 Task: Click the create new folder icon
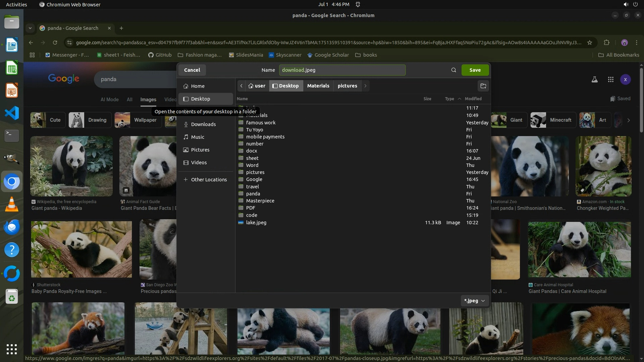(x=483, y=86)
